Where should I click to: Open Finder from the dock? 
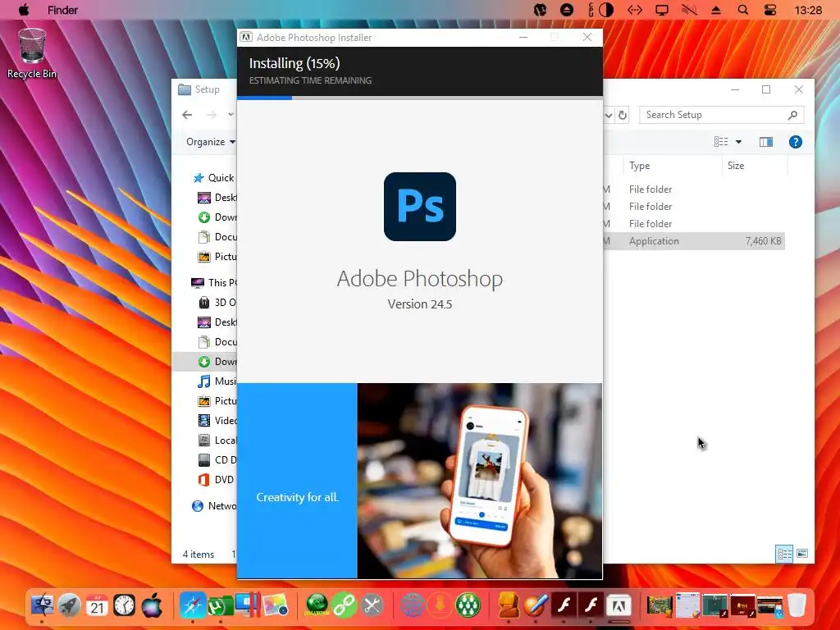(42, 605)
